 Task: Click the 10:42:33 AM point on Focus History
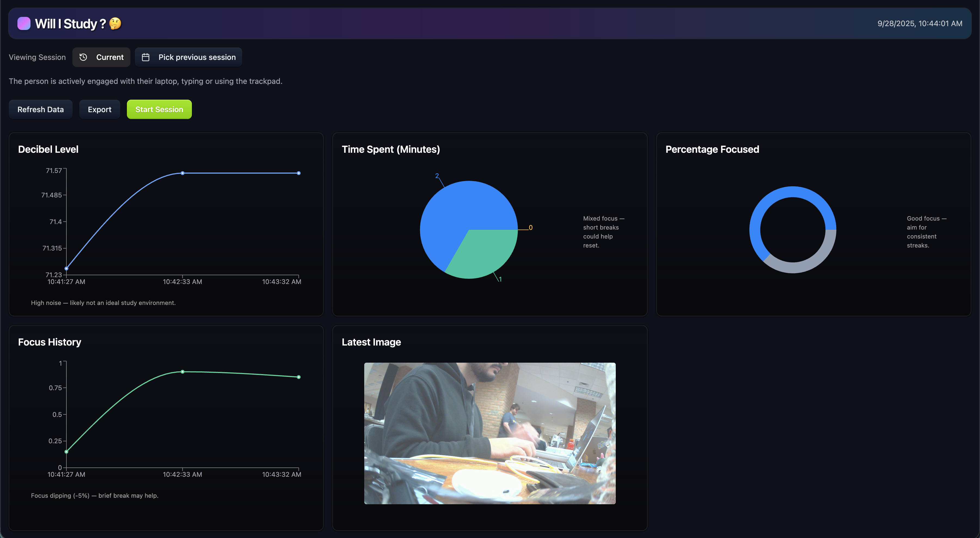[183, 372]
